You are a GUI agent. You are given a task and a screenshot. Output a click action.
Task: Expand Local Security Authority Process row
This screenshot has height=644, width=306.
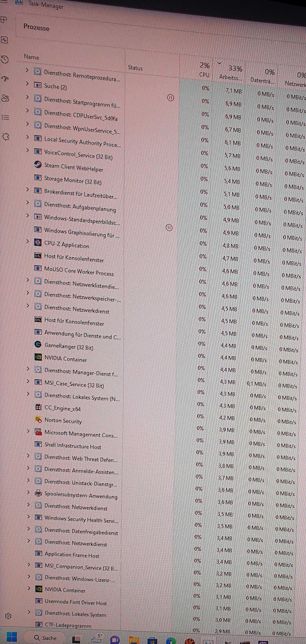[27, 137]
